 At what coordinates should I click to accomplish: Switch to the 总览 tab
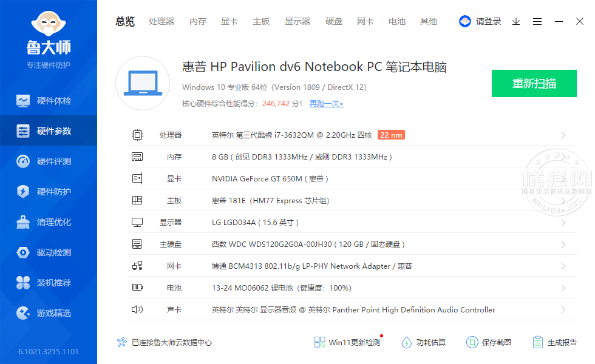(x=125, y=22)
